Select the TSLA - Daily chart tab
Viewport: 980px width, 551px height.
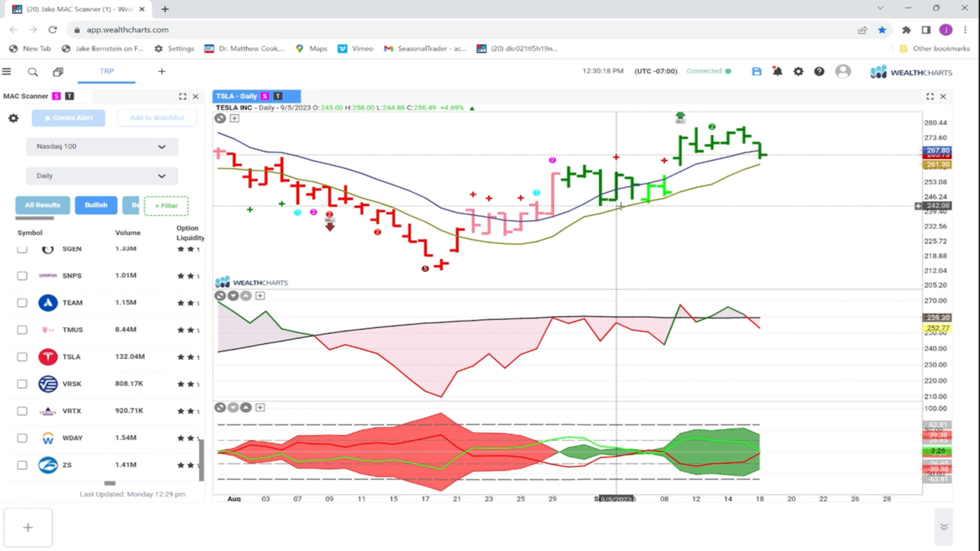[256, 96]
